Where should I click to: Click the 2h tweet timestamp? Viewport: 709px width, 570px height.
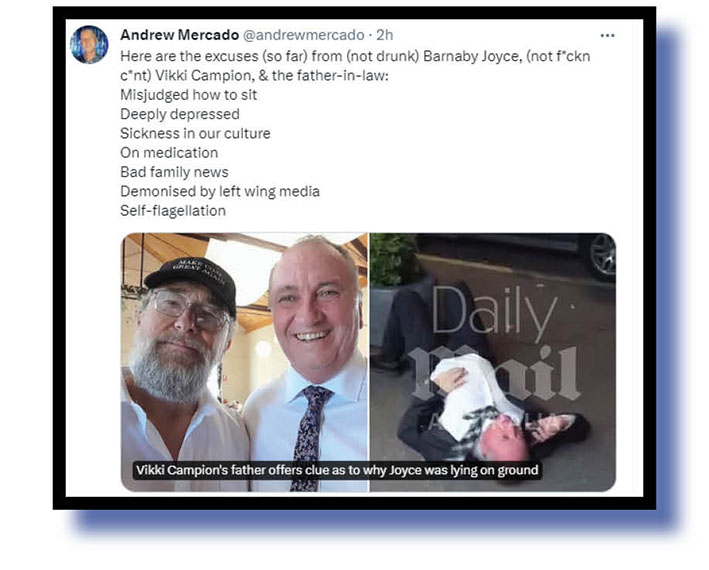(x=385, y=35)
